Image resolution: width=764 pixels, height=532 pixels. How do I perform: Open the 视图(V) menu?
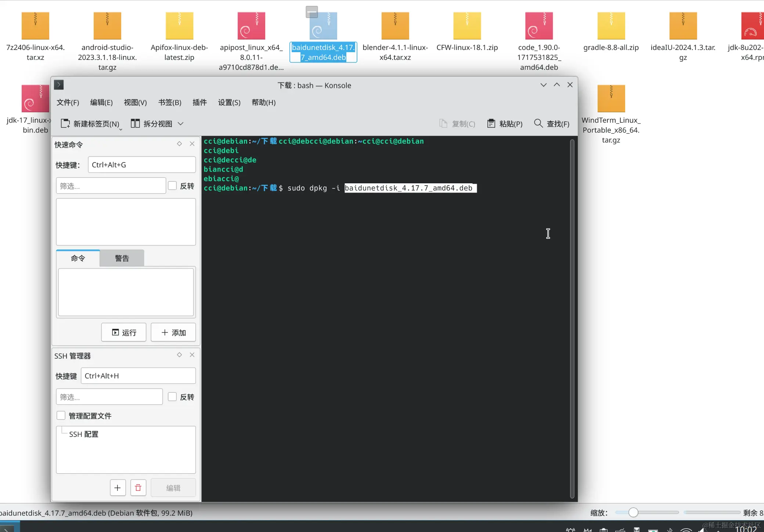pos(135,103)
